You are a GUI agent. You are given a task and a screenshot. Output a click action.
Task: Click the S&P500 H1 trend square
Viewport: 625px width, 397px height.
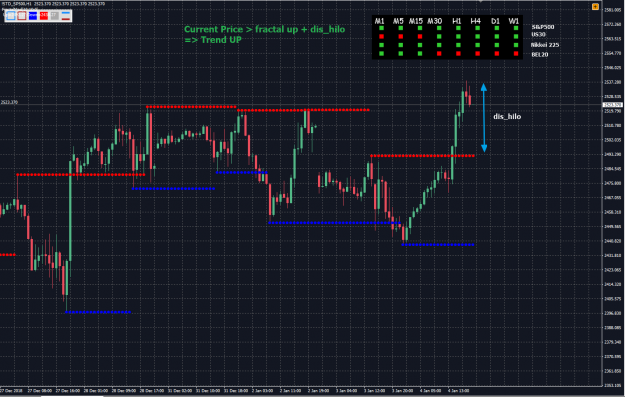[x=458, y=28]
